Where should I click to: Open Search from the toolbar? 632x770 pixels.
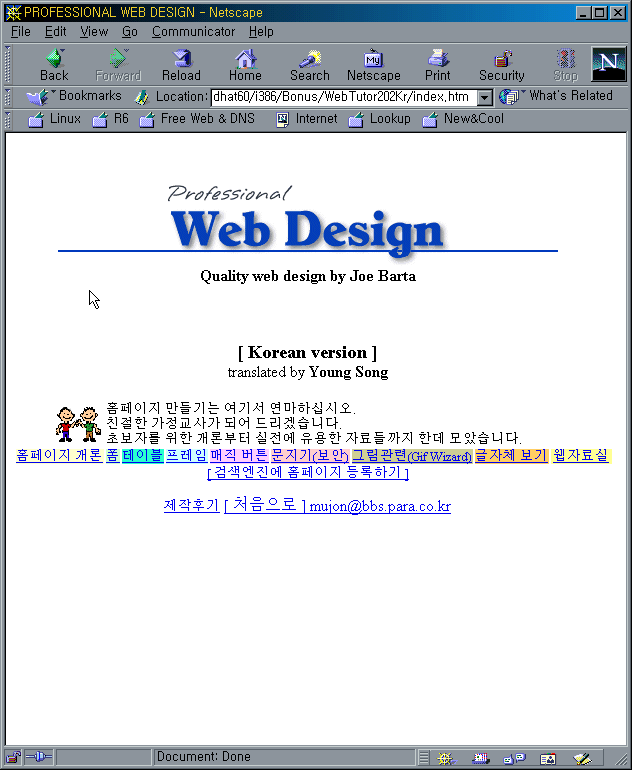(x=309, y=65)
